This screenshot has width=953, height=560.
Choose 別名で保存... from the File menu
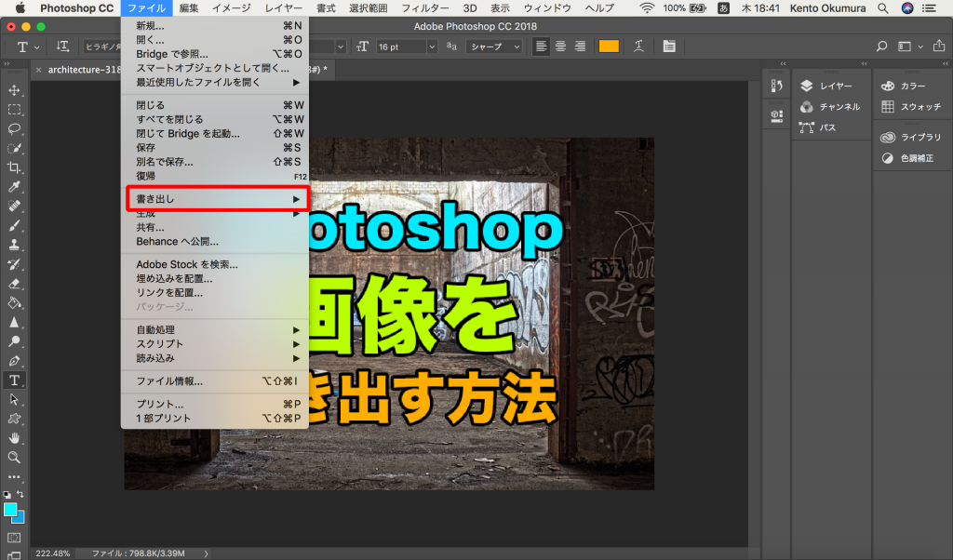[215, 162]
